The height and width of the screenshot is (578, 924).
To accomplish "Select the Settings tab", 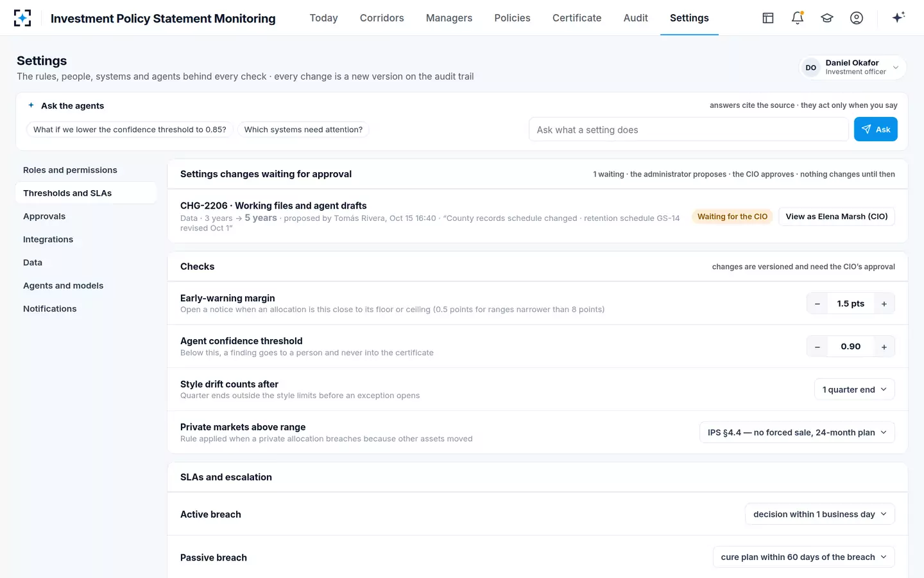I will click(689, 18).
